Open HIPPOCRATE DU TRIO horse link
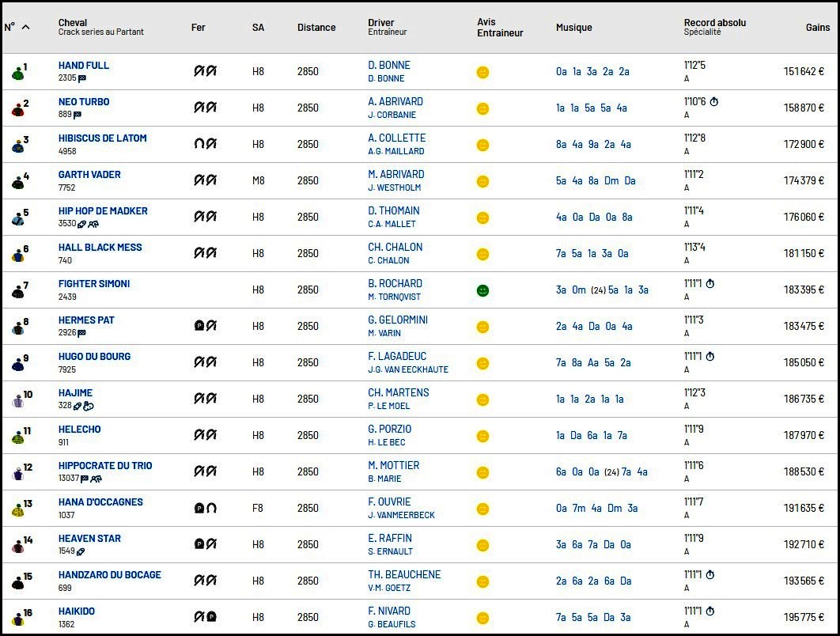 [105, 466]
